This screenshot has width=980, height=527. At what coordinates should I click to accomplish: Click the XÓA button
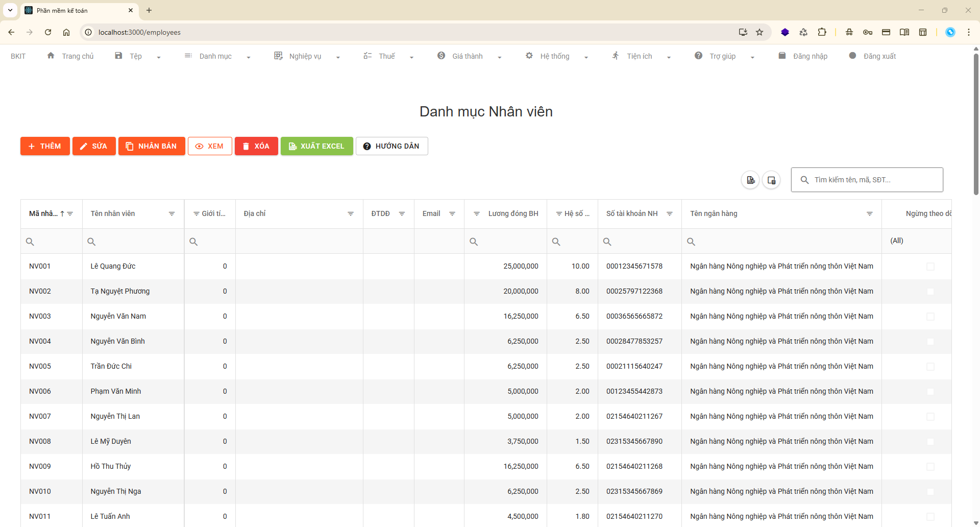[x=256, y=146]
